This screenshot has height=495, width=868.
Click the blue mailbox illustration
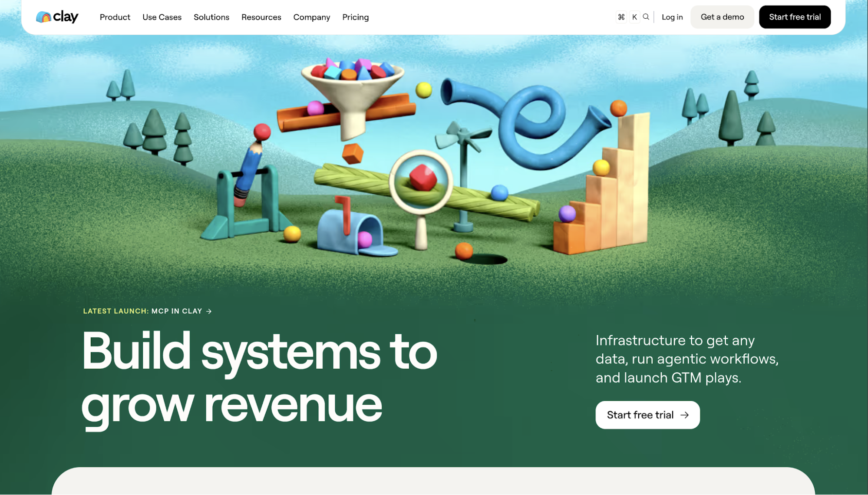354,228
